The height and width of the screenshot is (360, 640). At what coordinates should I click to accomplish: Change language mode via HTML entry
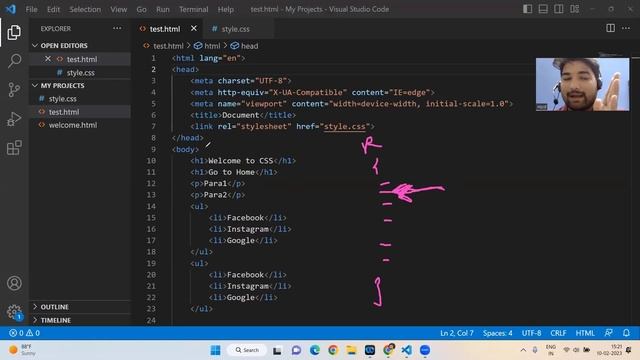click(585, 333)
